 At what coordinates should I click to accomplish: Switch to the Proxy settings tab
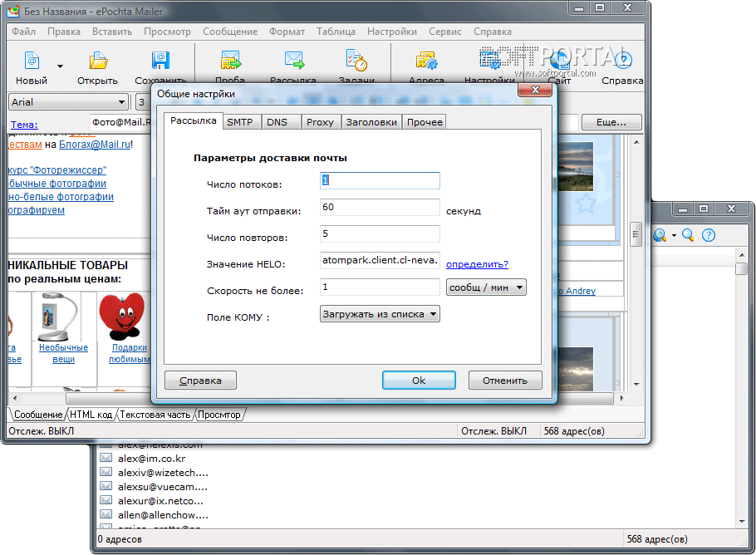[x=320, y=122]
